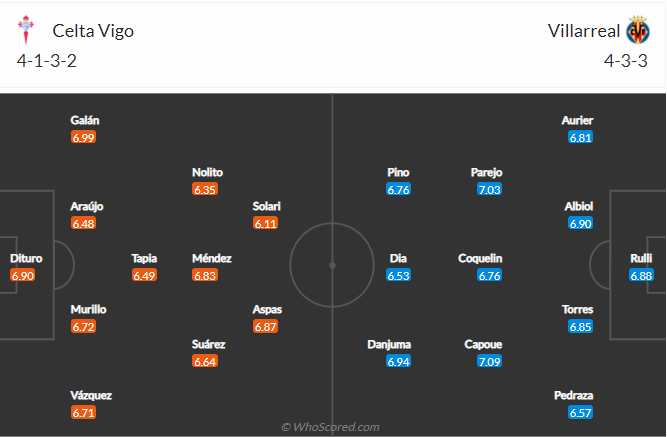
Task: Click Pedraza's blue 6.57 rating
Action: click(x=580, y=412)
